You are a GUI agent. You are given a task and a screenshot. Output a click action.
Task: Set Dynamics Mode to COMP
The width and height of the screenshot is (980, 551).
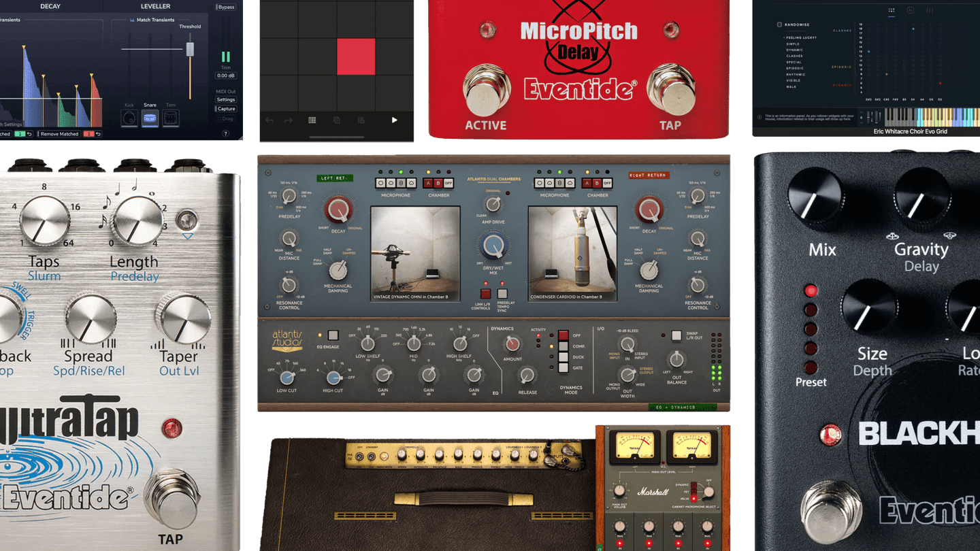coord(563,346)
